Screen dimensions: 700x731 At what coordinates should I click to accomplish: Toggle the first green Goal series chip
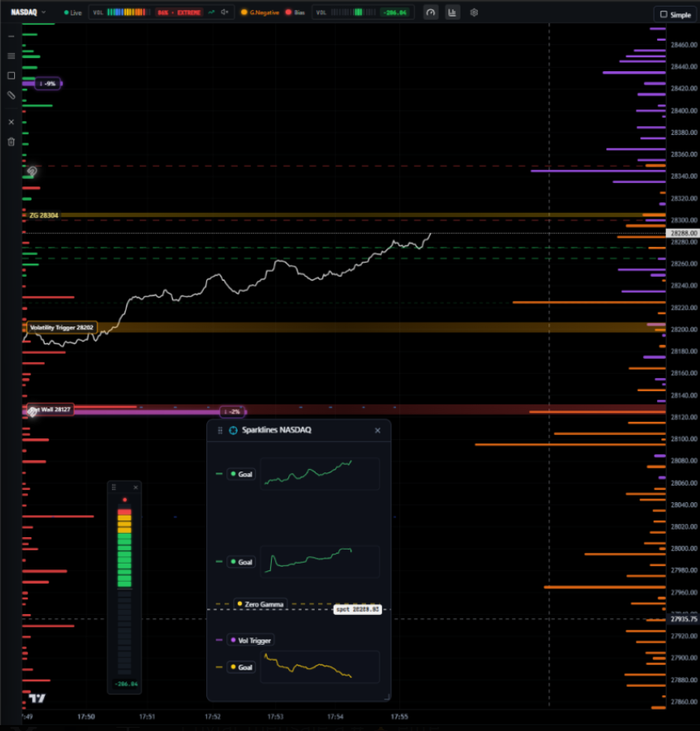(x=240, y=474)
